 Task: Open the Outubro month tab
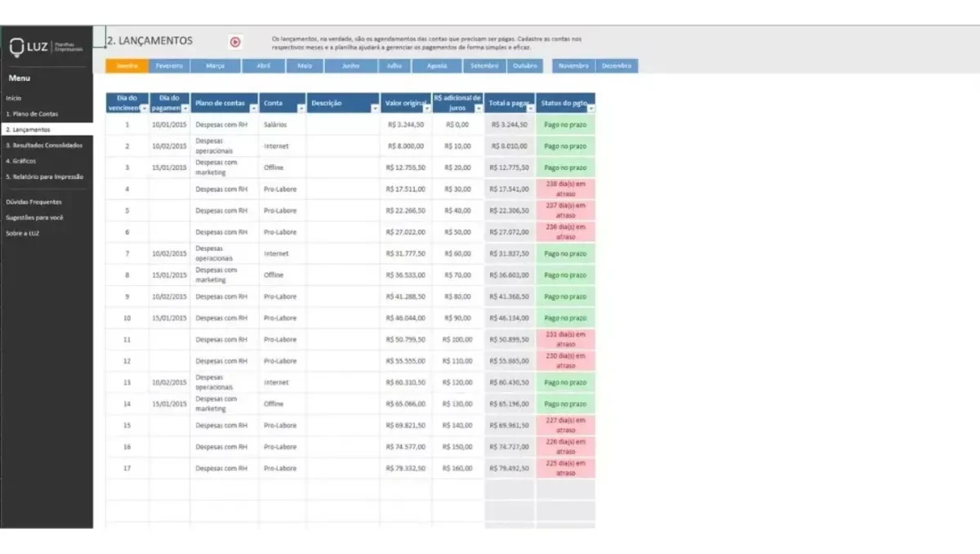[x=526, y=65]
